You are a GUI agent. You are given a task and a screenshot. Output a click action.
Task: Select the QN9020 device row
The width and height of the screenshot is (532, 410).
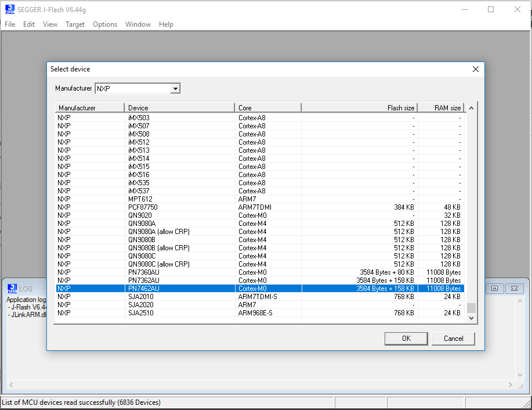260,215
